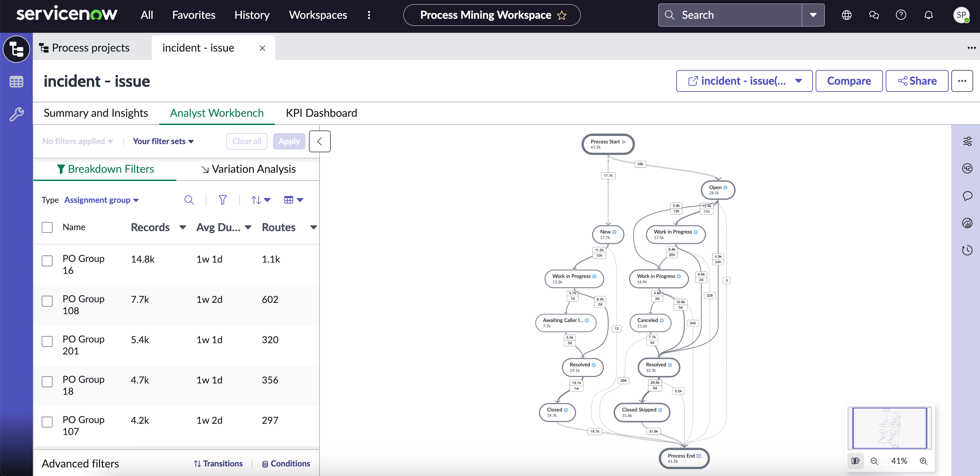The height and width of the screenshot is (476, 980).
Task: Expand No filters applied dropdown
Action: [78, 141]
